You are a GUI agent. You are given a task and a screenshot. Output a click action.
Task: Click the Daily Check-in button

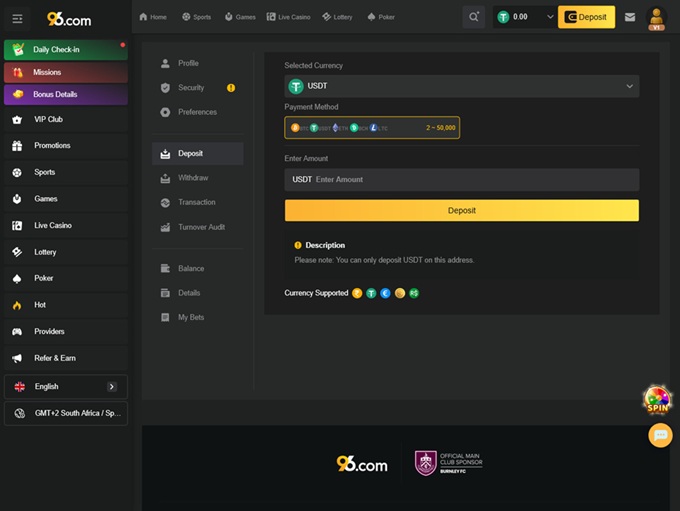click(x=65, y=49)
